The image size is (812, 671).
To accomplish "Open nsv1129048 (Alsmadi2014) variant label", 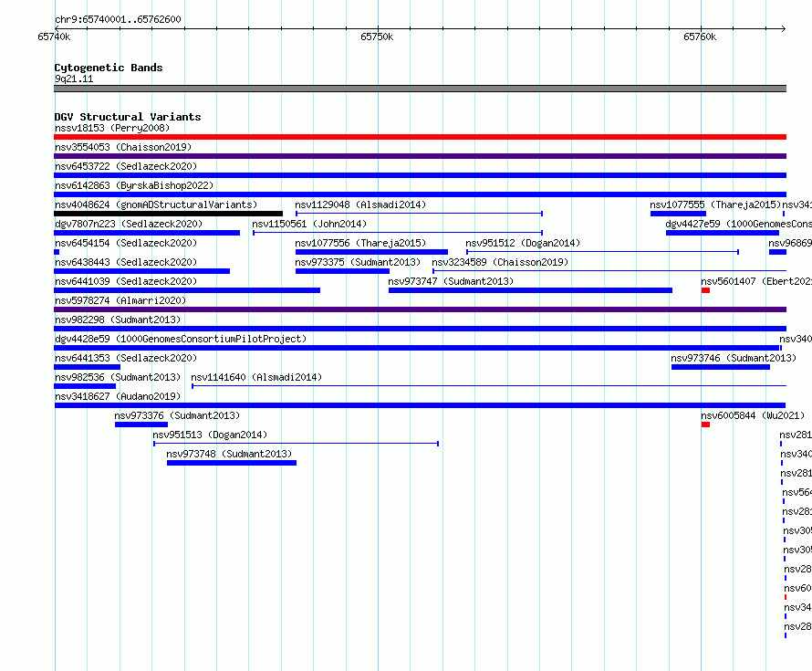I will tap(360, 204).
